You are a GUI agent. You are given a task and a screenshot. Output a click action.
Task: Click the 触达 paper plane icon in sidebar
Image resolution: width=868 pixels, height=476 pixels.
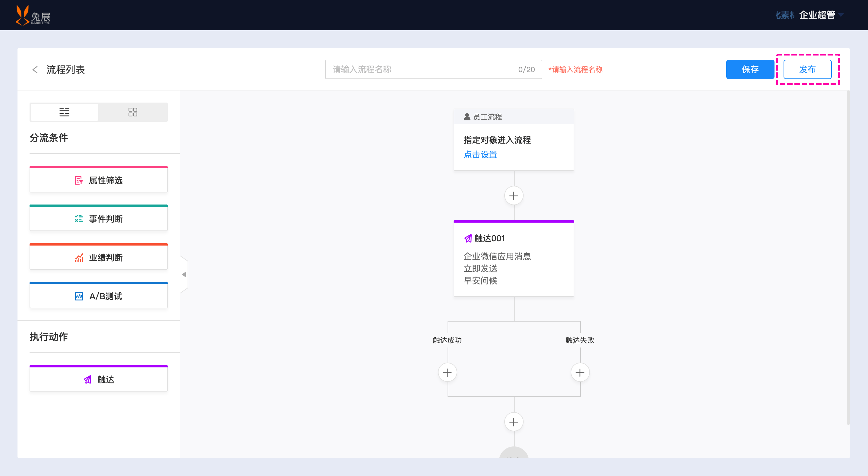pyautogui.click(x=87, y=379)
